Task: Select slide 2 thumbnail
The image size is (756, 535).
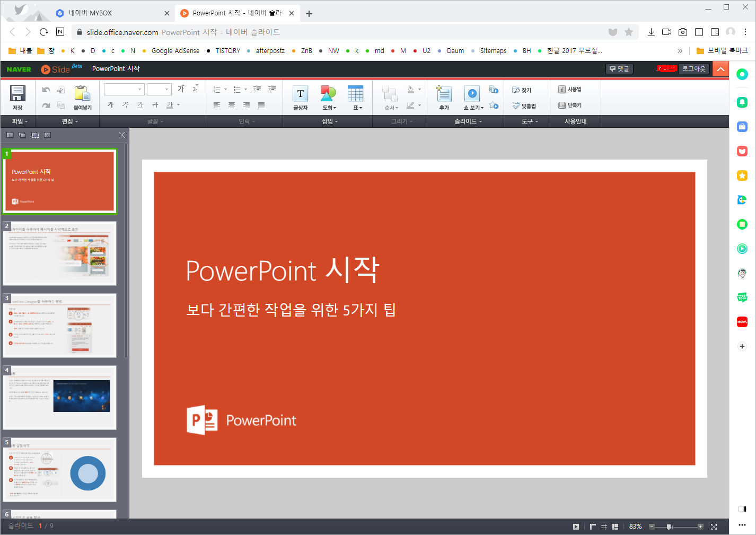Action: click(x=60, y=253)
